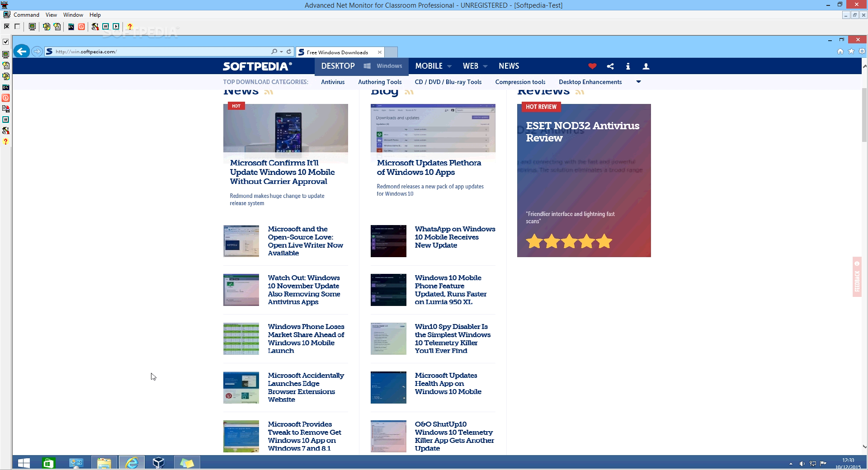Open WhatsApp on Windows 10 Mobile article
Screen dimensions: 868x470
[x=455, y=237]
